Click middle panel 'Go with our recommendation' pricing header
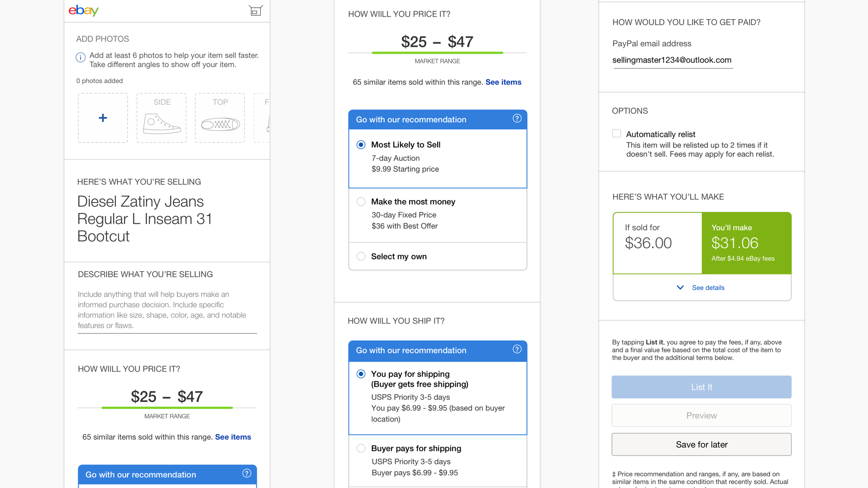 438,119
